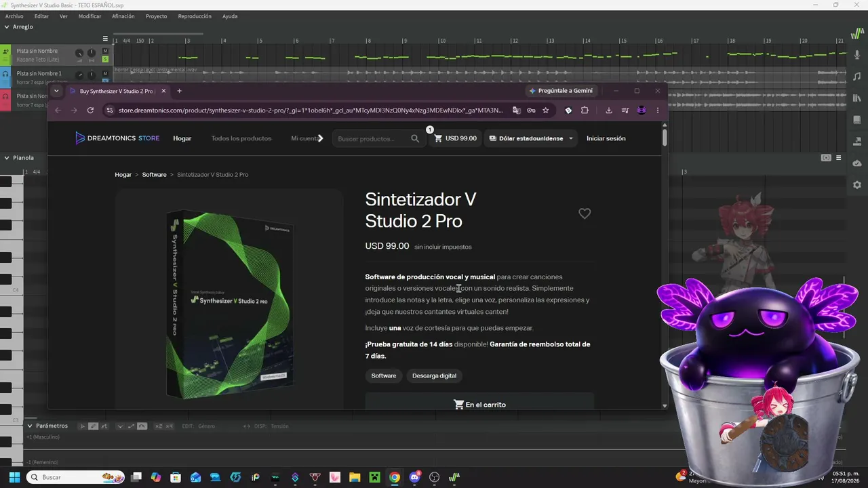This screenshot has height=488, width=868.
Task: Open the music note panel in the right sidebar
Action: click(x=857, y=77)
